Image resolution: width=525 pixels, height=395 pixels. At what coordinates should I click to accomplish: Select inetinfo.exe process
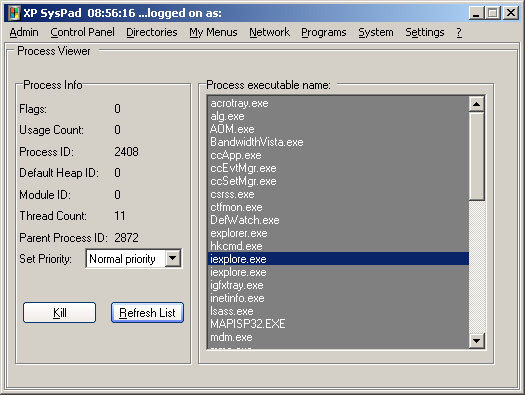click(x=338, y=298)
